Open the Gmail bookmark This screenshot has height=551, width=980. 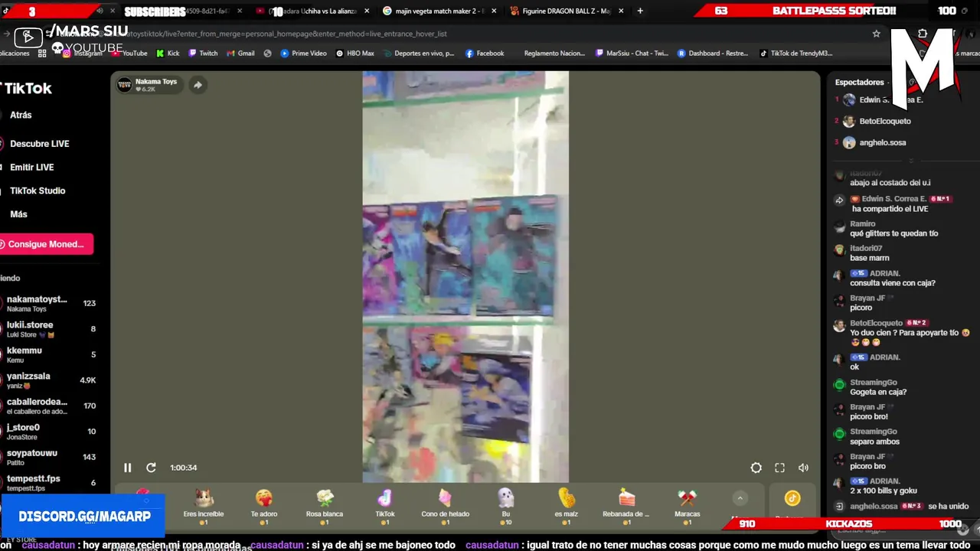coord(240,54)
